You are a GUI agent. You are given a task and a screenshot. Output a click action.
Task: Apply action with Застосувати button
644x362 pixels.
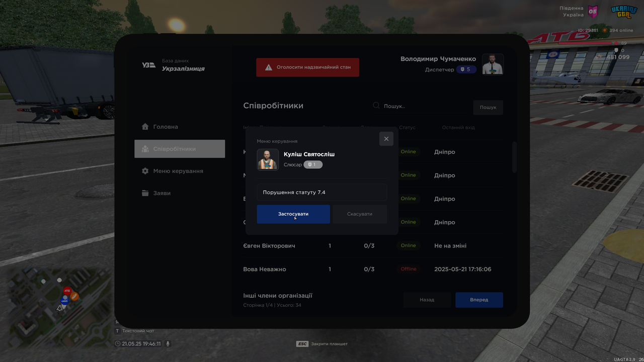[293, 214]
